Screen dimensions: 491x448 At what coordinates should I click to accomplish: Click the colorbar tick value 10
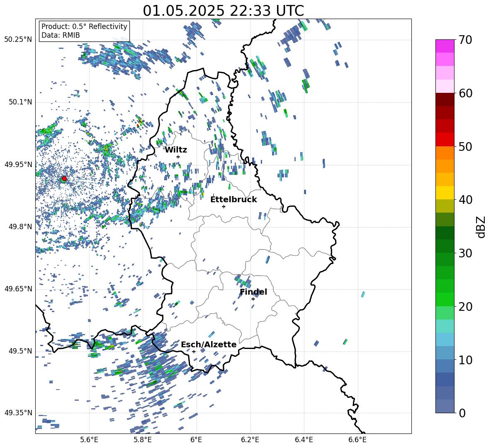pos(465,360)
